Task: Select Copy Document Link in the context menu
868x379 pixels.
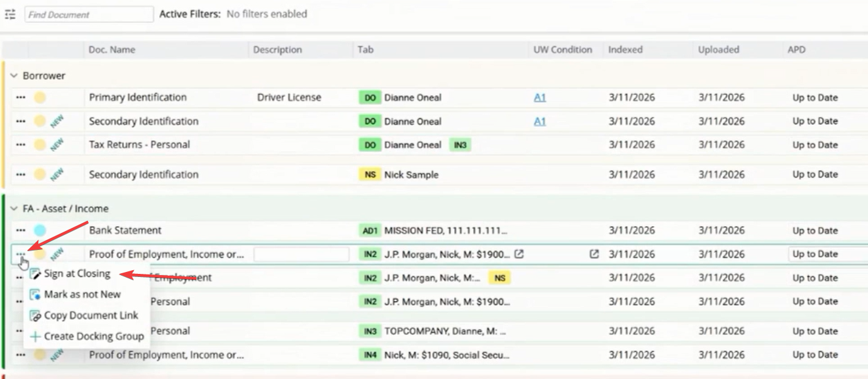Action: click(x=91, y=315)
